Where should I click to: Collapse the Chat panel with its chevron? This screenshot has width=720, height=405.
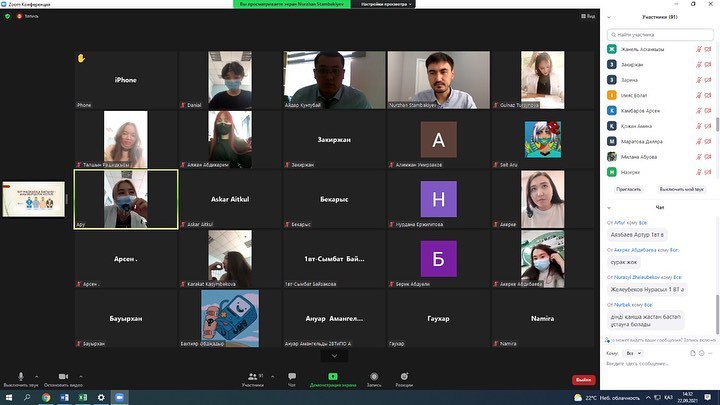click(611, 206)
